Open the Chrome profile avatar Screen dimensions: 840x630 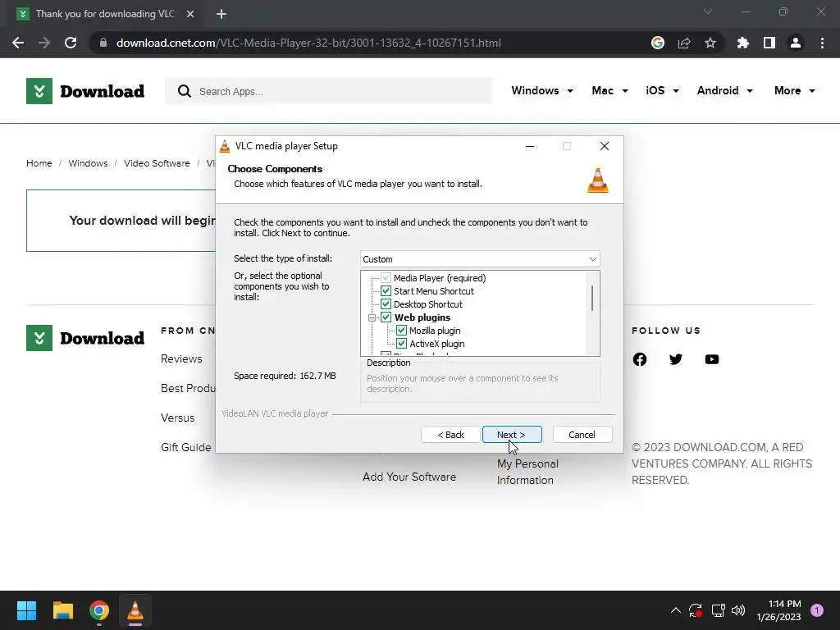796,43
